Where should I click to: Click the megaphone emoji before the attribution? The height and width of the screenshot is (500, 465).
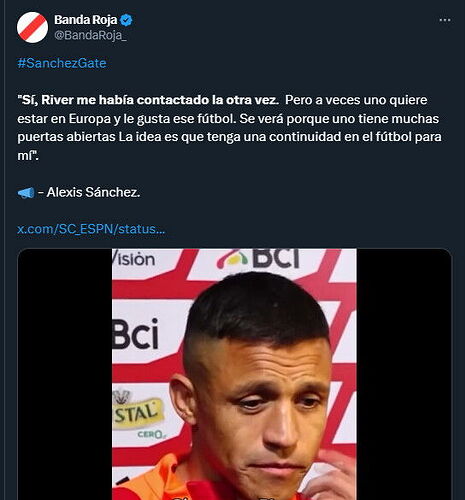click(26, 192)
